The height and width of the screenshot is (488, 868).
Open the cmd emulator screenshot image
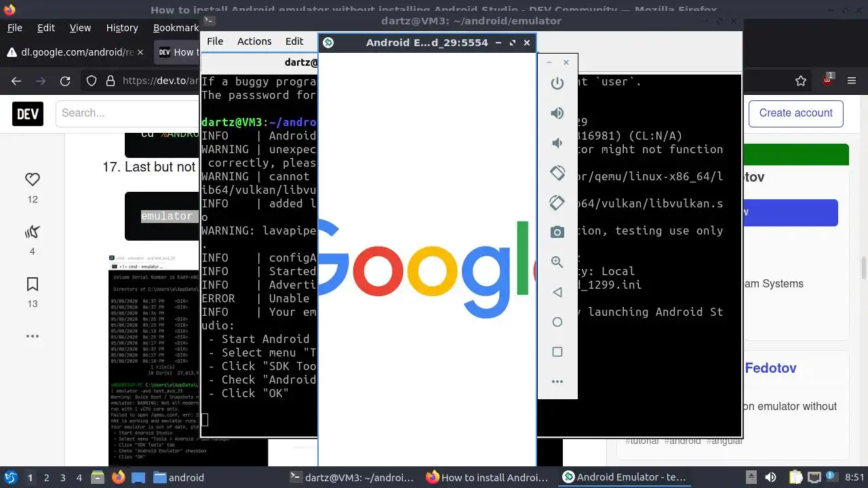[155, 360]
